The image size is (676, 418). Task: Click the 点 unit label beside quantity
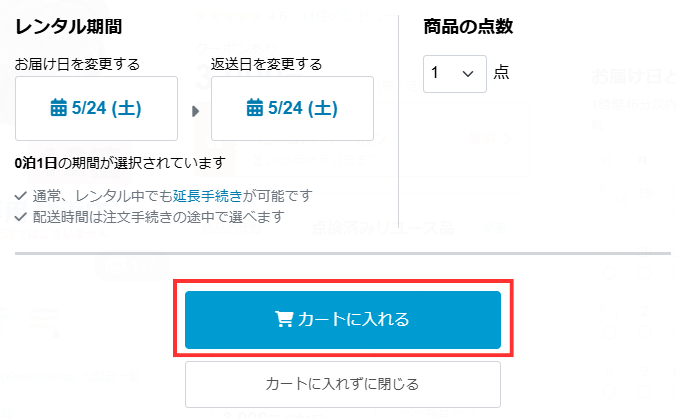pos(501,72)
